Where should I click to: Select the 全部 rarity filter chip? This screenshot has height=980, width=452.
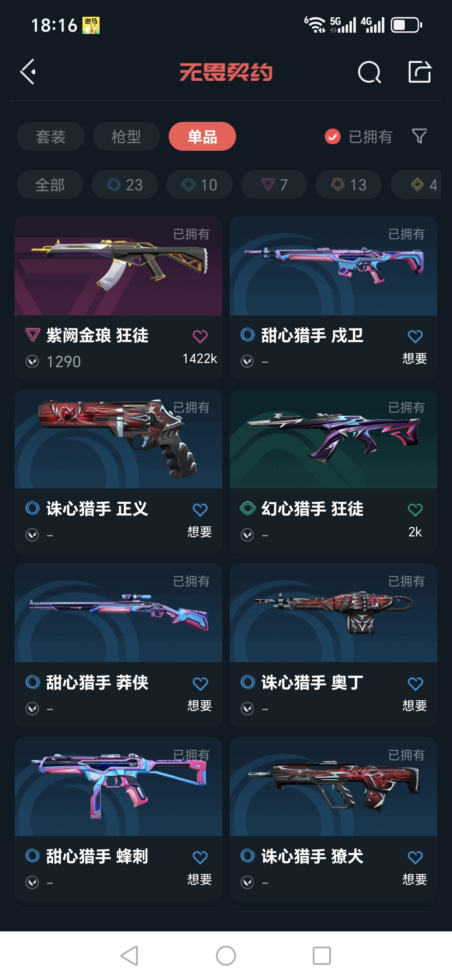(50, 185)
